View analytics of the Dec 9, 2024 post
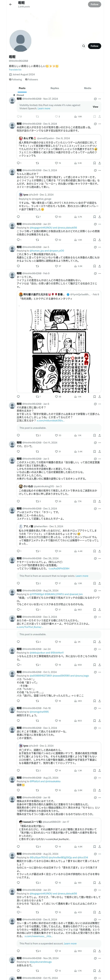Screen dimensions: 110x980 coord(79,163)
